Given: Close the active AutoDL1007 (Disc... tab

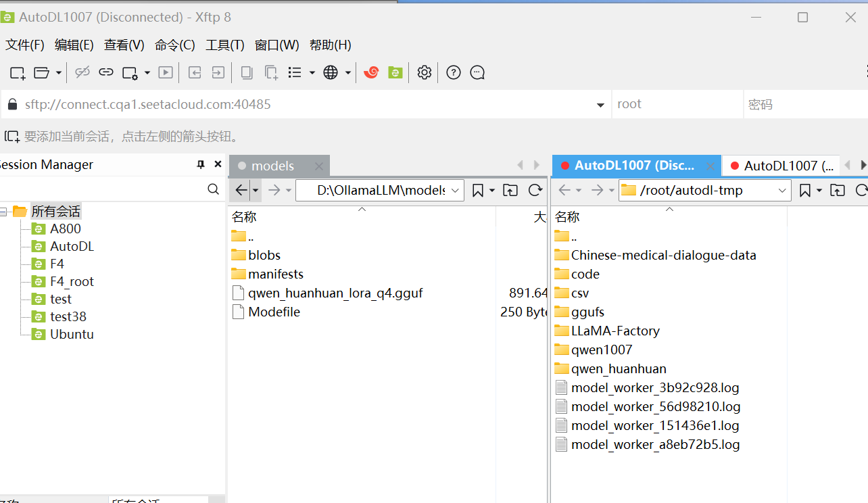Looking at the screenshot, I should tap(710, 166).
